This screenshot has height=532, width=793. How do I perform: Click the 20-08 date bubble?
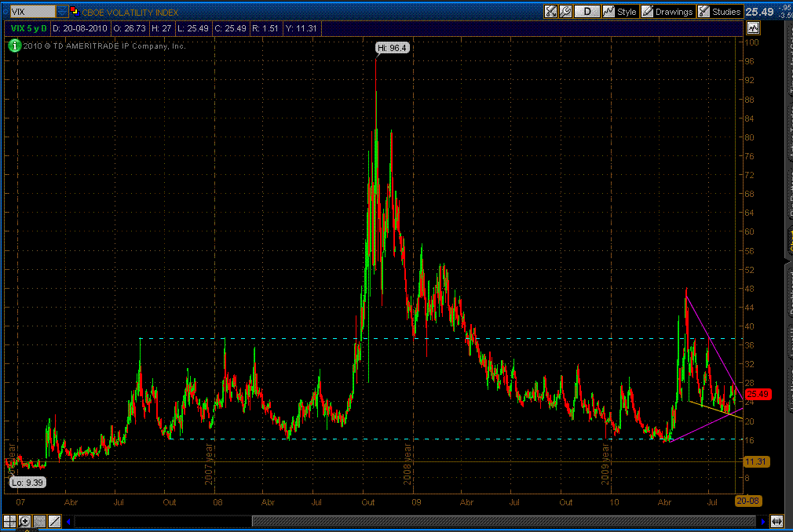[748, 501]
